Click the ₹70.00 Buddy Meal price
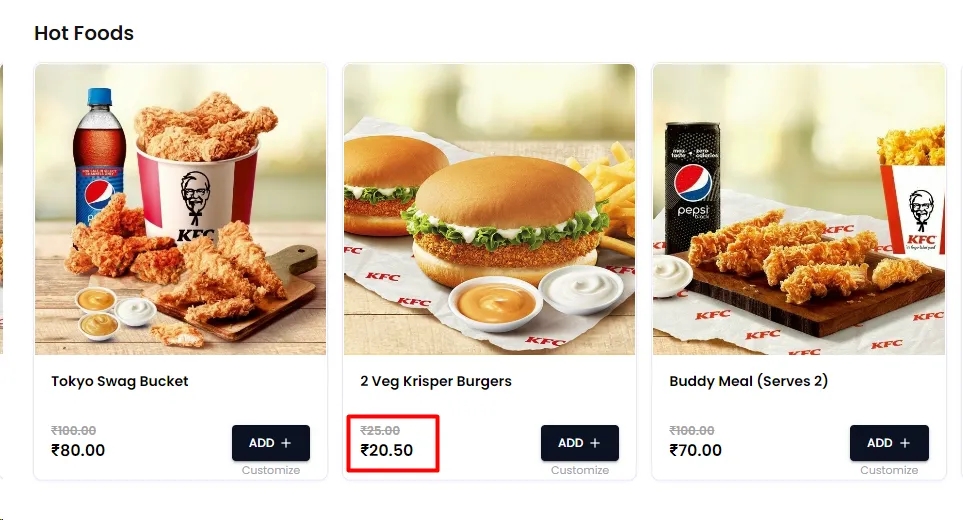This screenshot has height=520, width=963. point(695,450)
